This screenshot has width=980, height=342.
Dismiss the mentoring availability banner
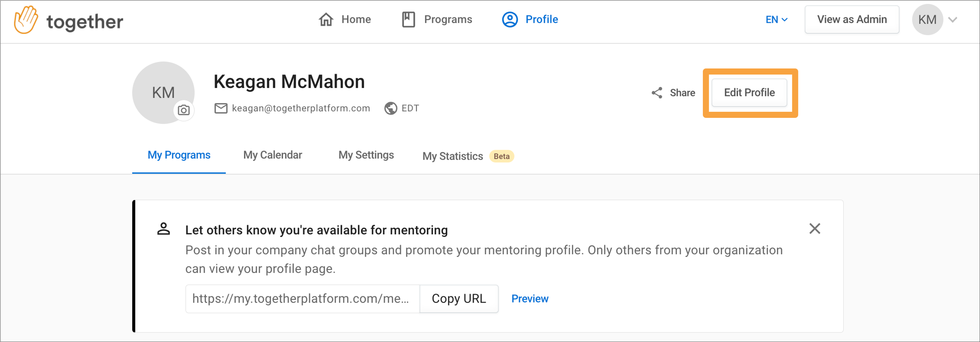(x=814, y=228)
